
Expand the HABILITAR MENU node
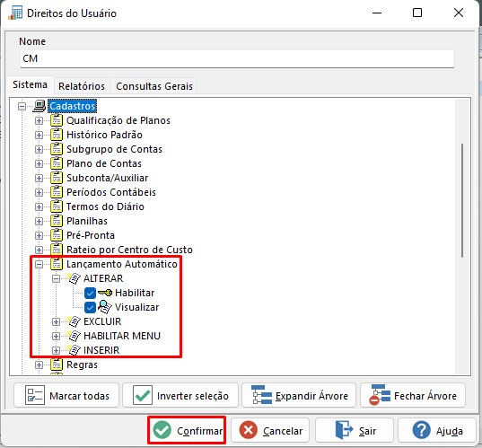tap(56, 336)
